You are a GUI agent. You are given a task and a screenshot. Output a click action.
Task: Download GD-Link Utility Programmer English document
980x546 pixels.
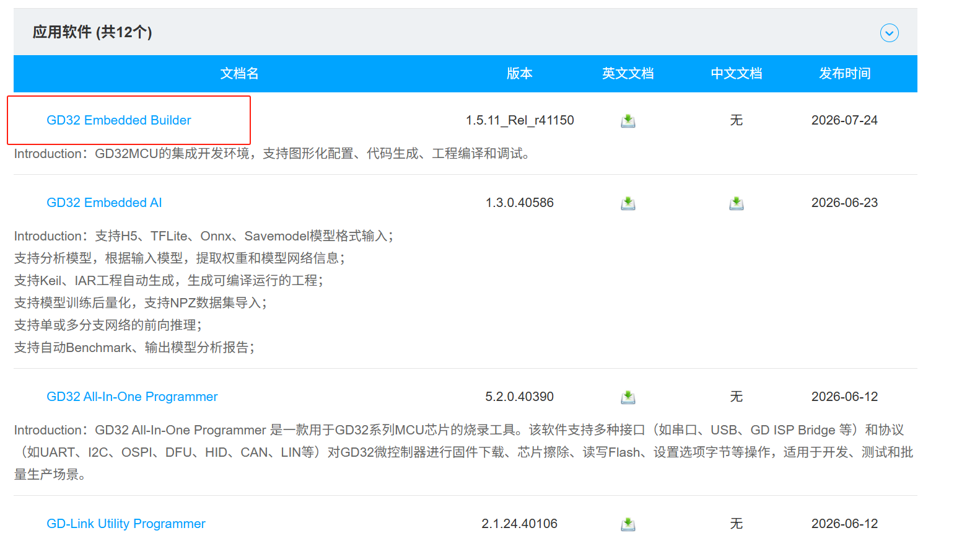[628, 524]
